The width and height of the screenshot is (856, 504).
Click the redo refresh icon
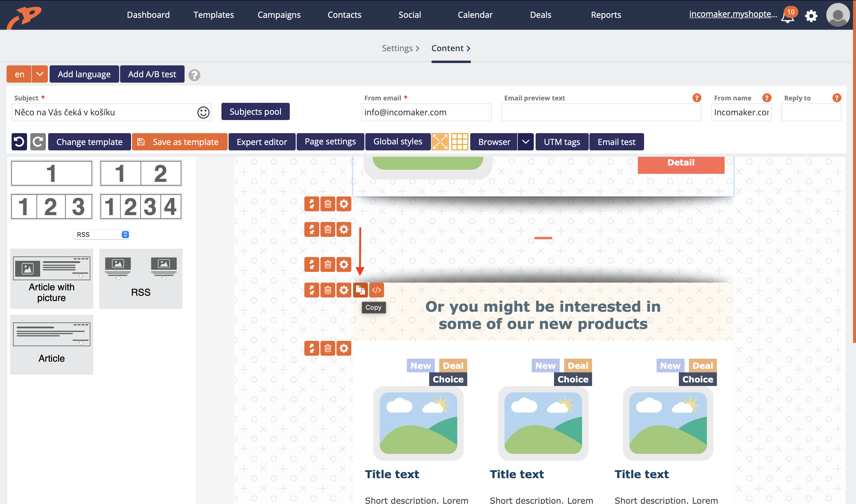pos(38,141)
